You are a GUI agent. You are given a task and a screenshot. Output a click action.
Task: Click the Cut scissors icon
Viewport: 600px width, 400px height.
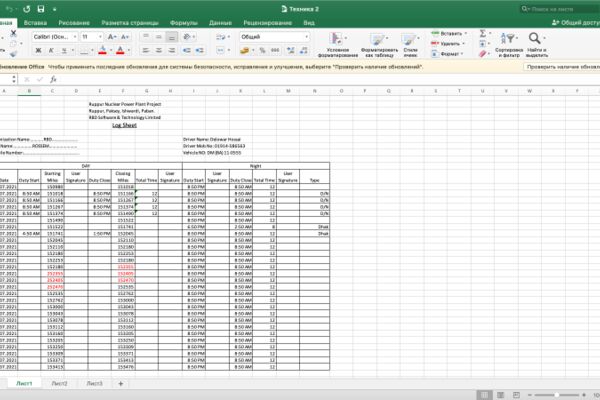[13, 33]
